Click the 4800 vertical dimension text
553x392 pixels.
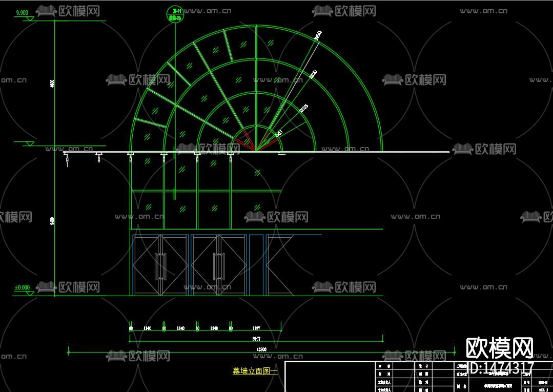point(52,84)
